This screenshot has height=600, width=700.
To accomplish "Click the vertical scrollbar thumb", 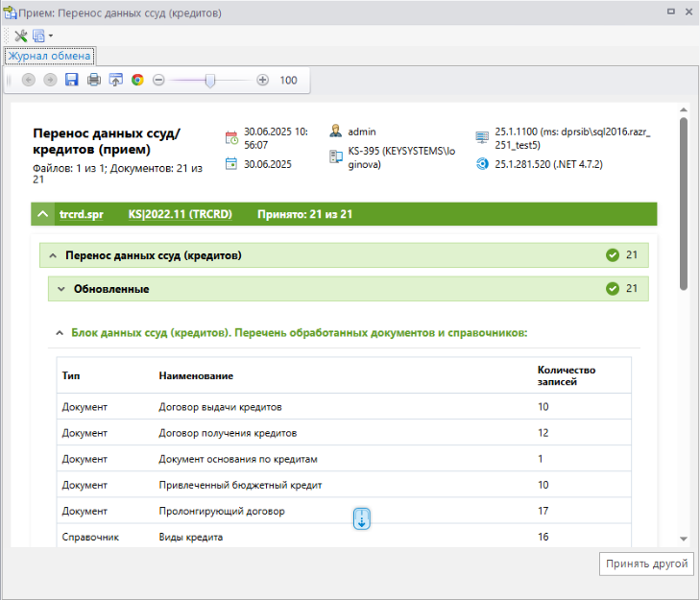I will click(x=683, y=202).
